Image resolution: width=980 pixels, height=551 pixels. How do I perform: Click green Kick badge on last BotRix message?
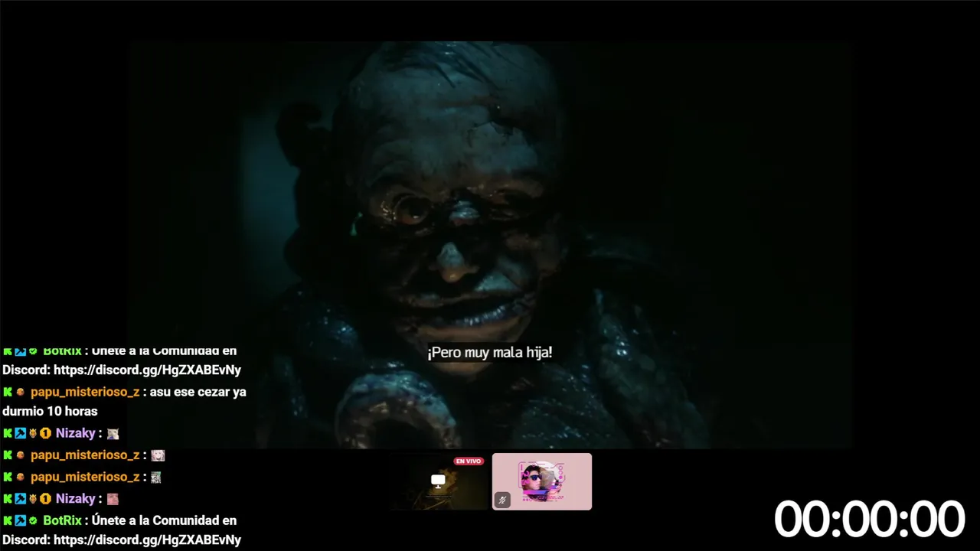(x=8, y=520)
